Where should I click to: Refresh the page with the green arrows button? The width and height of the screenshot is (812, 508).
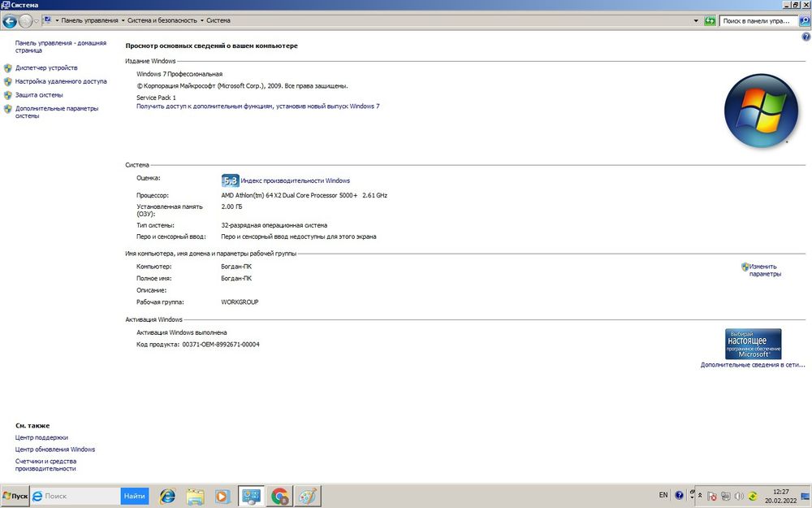[710, 21]
